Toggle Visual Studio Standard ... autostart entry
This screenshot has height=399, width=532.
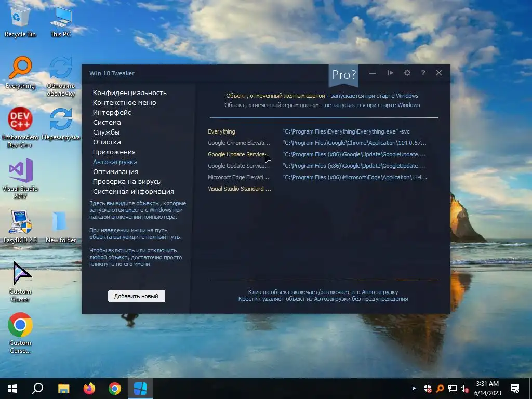coord(239,189)
